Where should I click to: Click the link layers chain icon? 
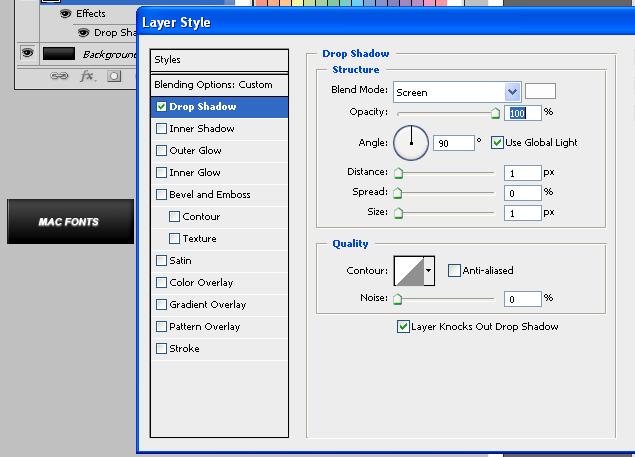tap(58, 75)
